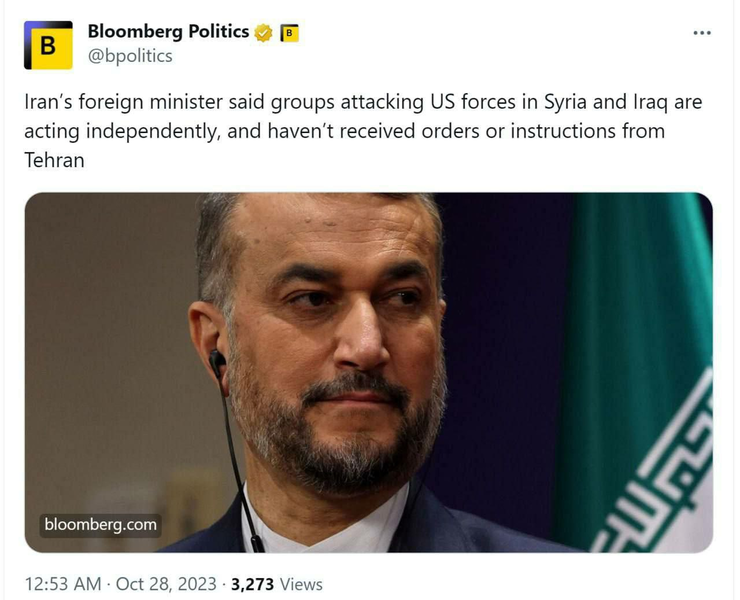Image resolution: width=740 pixels, height=600 pixels.
Task: Click the Views label at the bottom
Action: (302, 584)
